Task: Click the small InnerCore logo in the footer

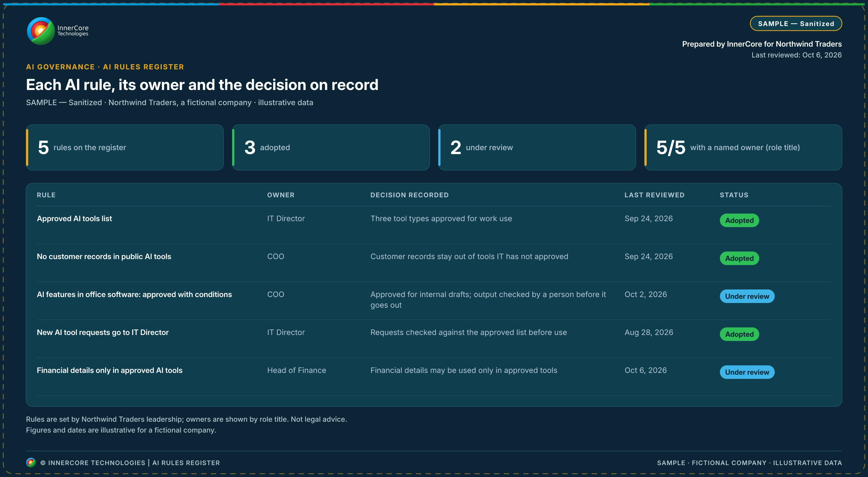Action: point(31,463)
